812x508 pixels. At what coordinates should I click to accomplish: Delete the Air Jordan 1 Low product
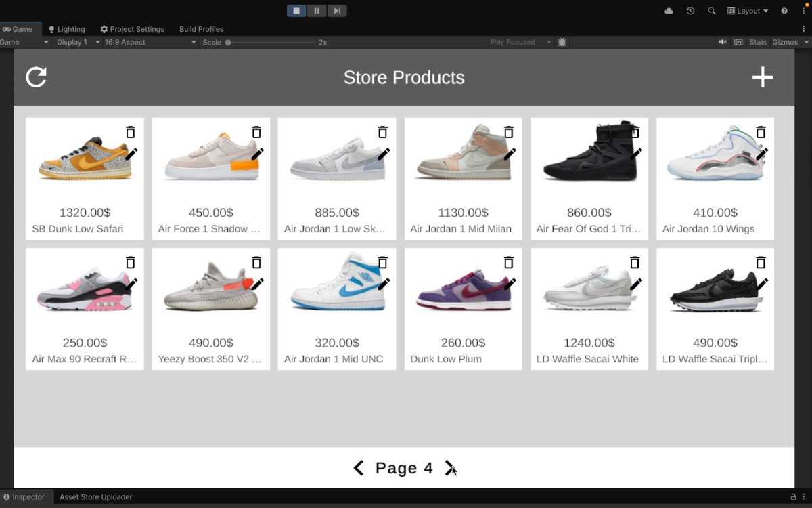click(x=382, y=132)
